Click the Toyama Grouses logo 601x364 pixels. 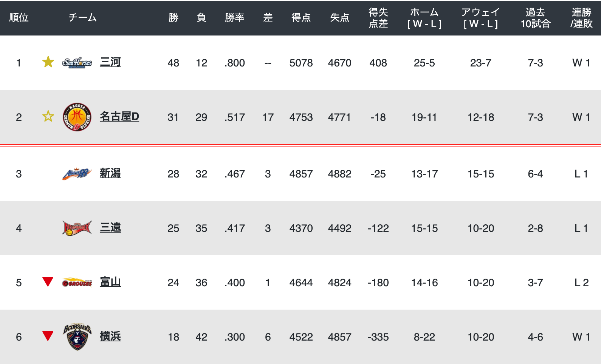tap(77, 282)
